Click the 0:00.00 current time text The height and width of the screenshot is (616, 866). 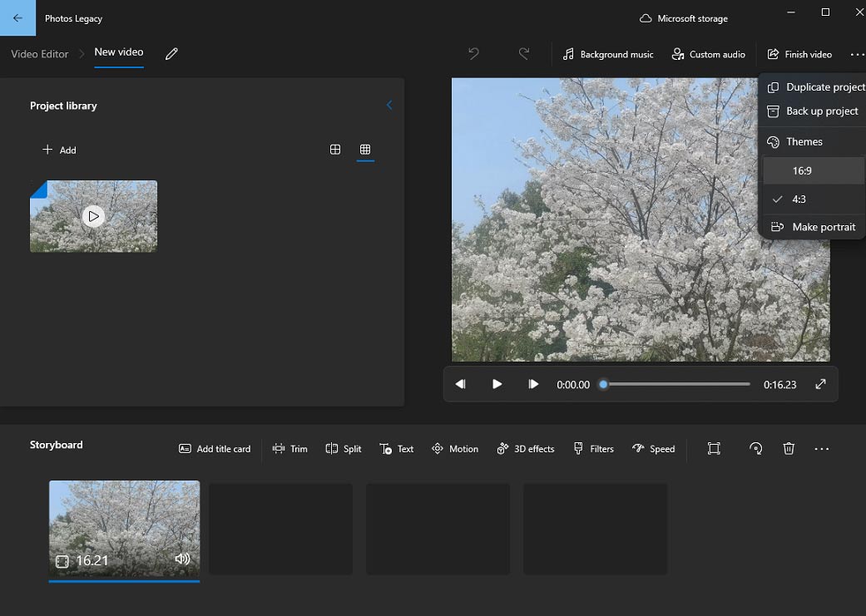pos(572,385)
